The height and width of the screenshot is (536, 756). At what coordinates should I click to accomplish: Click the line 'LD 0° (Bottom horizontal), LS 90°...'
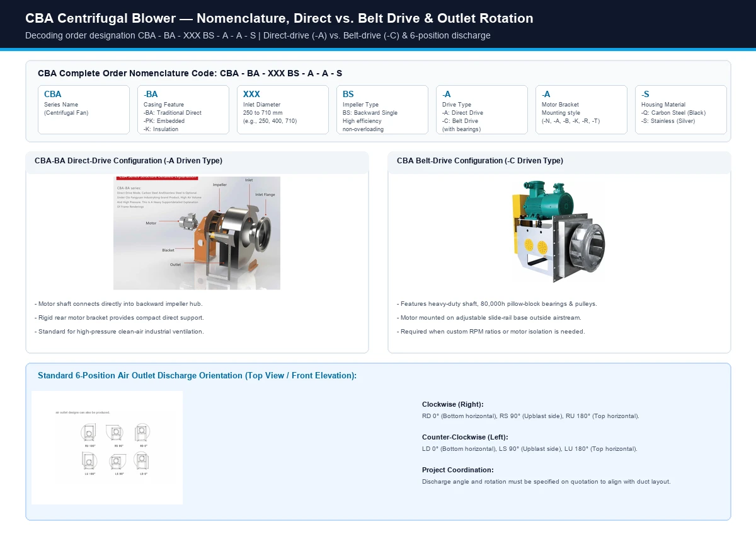tap(530, 449)
